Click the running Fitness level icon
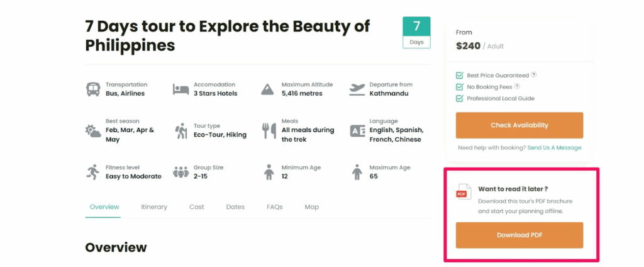The height and width of the screenshot is (267, 644). coord(93,172)
